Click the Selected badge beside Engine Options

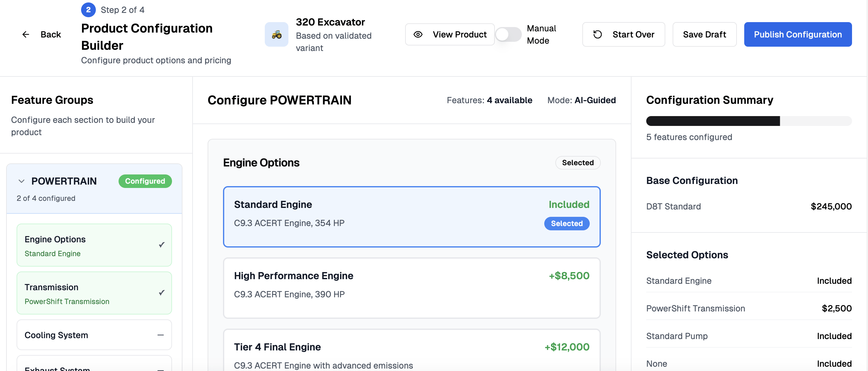click(x=578, y=163)
